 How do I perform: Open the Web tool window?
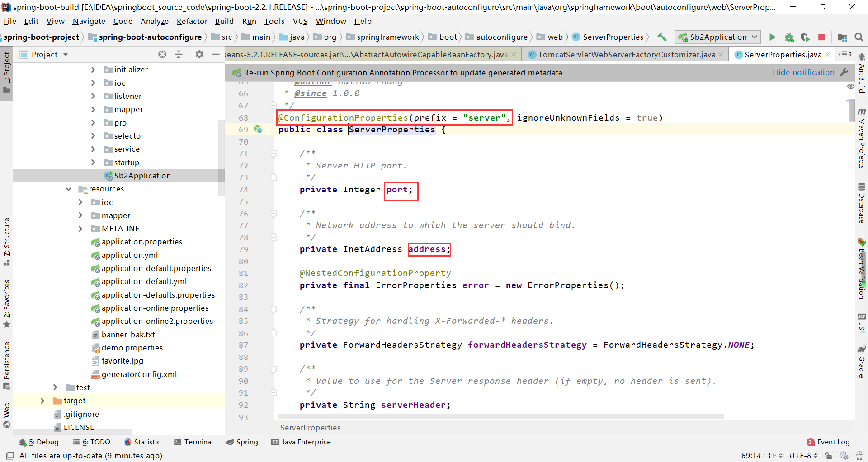7,415
